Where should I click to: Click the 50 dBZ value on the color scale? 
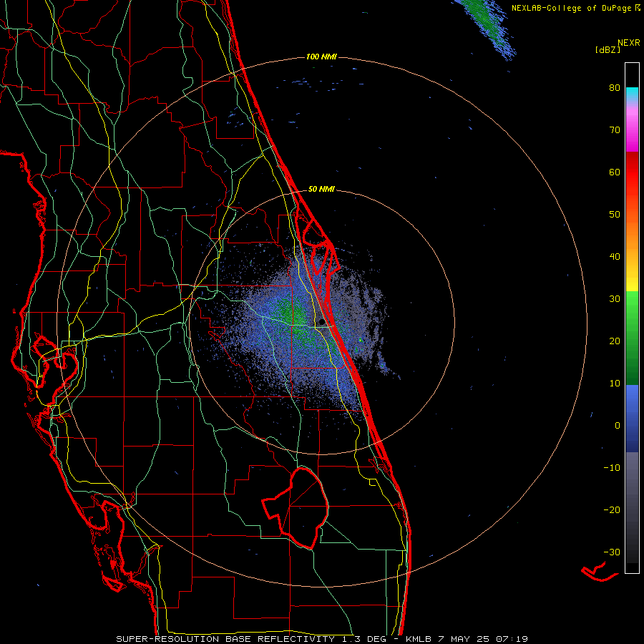(615, 215)
